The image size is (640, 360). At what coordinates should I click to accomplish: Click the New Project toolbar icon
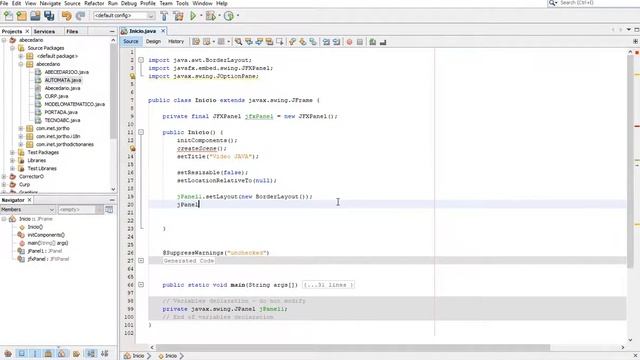(22, 16)
